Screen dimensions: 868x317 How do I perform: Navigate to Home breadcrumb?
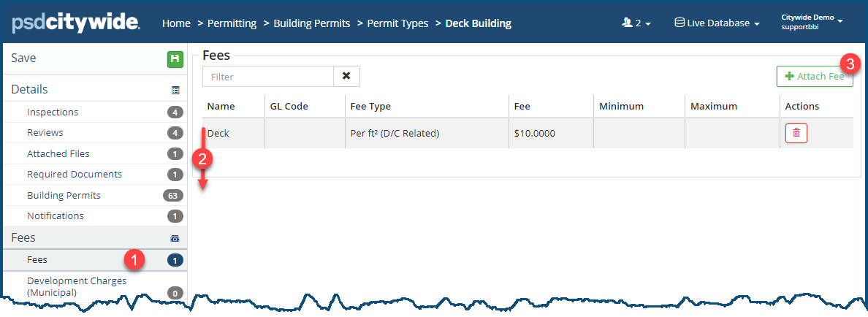pos(176,23)
